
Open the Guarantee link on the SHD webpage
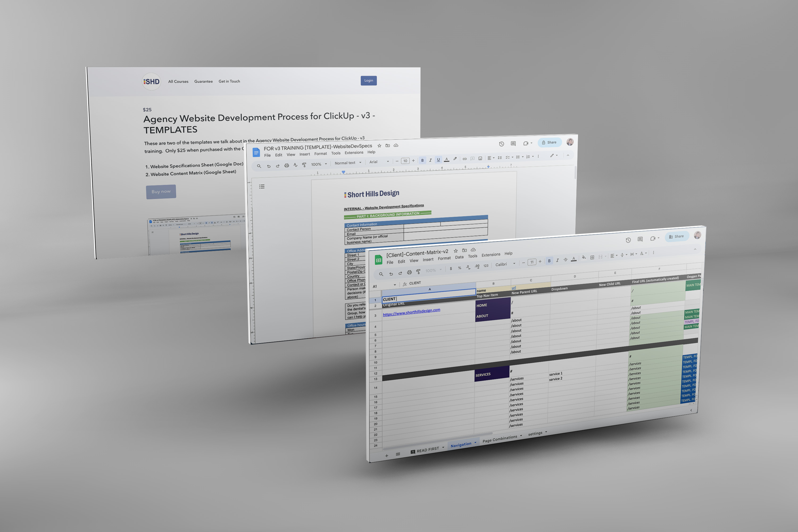click(203, 81)
